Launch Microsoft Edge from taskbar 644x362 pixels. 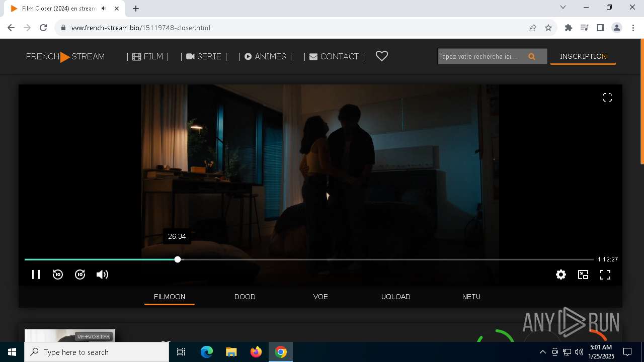[x=207, y=352]
